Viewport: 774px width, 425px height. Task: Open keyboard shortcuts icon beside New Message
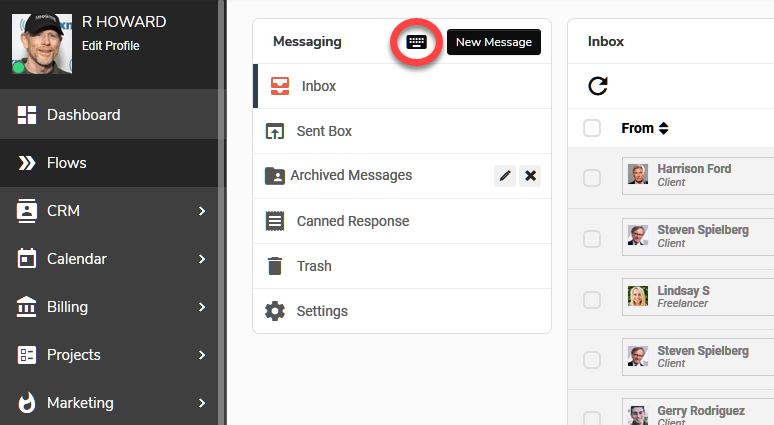coord(416,42)
